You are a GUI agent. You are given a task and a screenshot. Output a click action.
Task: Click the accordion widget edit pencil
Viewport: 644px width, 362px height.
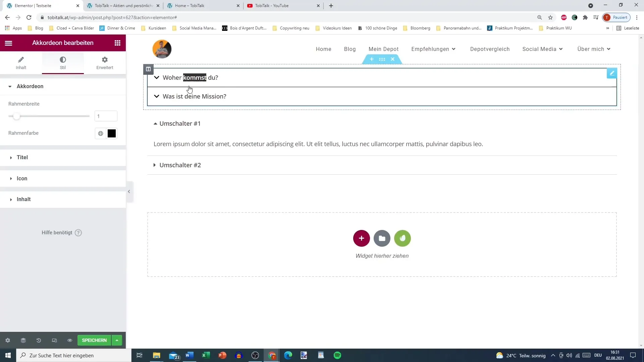click(x=612, y=73)
